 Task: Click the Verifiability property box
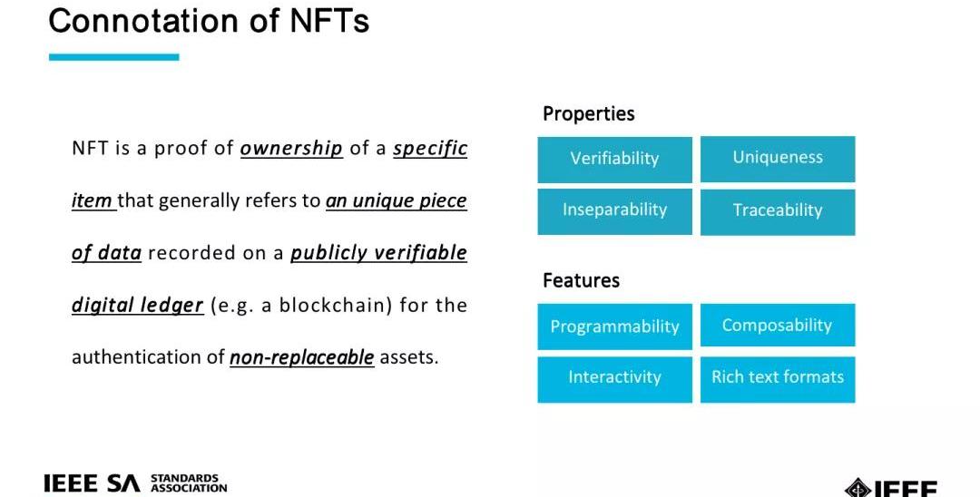point(614,160)
